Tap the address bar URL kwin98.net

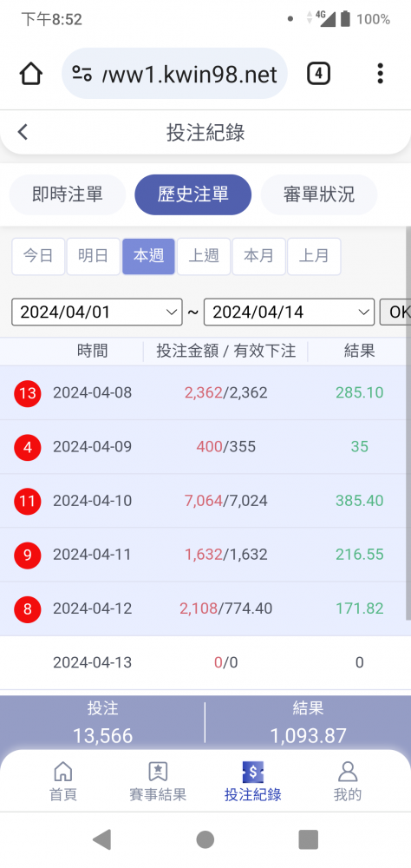[190, 74]
